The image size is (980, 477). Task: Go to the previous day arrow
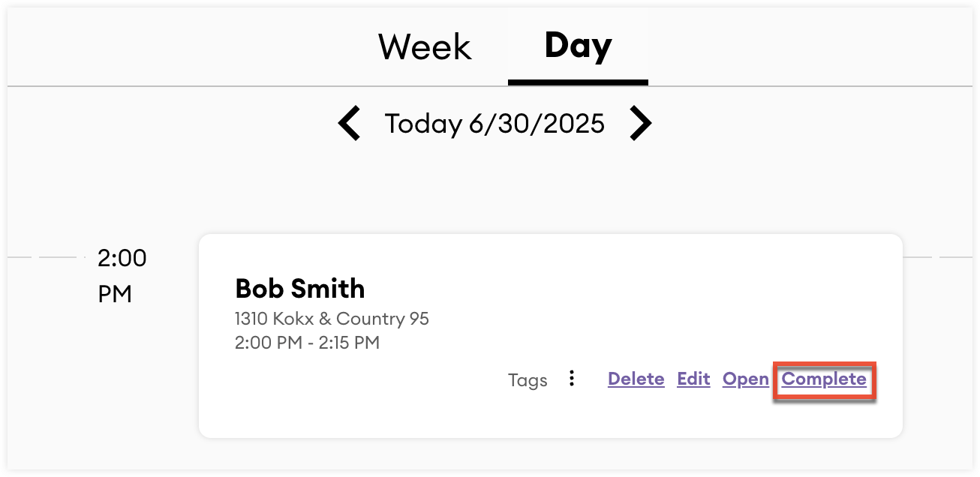tap(350, 124)
